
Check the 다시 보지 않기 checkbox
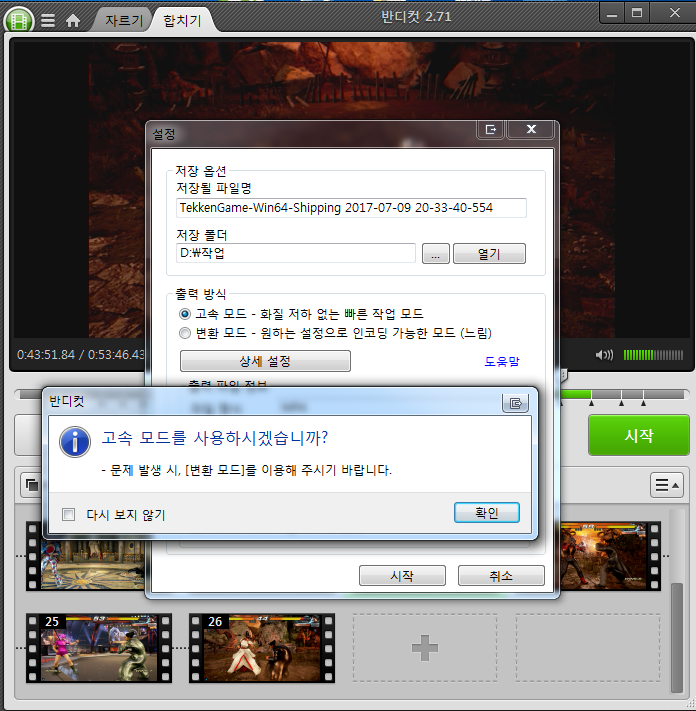(68, 514)
